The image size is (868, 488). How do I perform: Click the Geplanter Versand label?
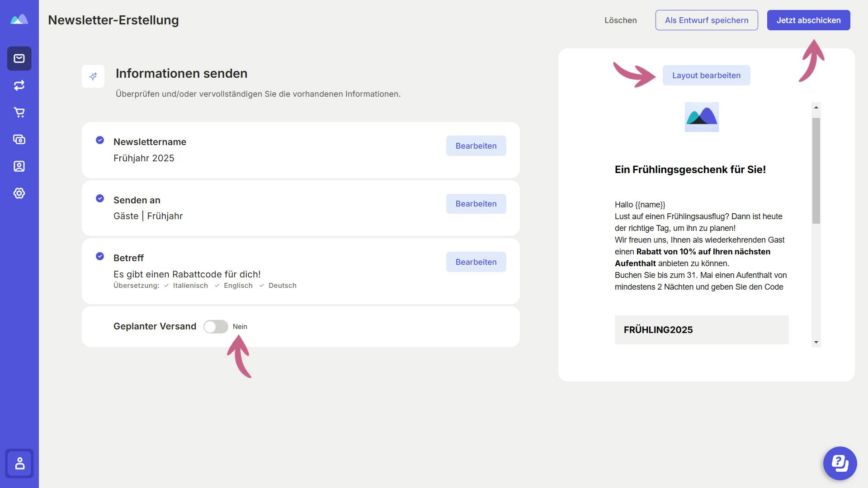(155, 326)
